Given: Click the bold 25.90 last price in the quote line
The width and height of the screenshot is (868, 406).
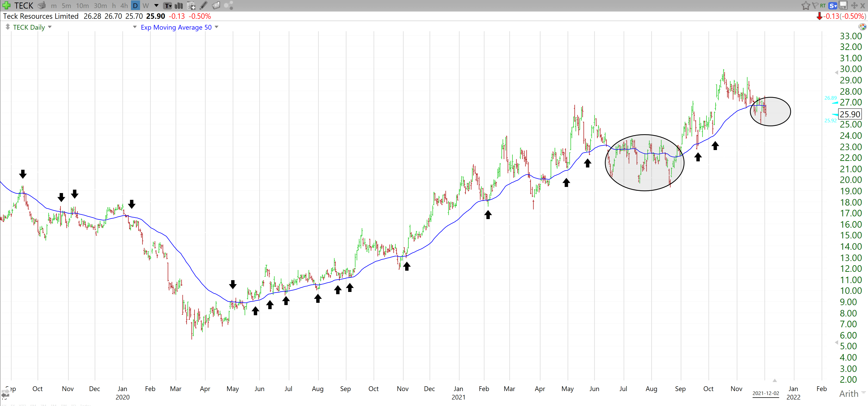Looking at the screenshot, I should click(156, 16).
